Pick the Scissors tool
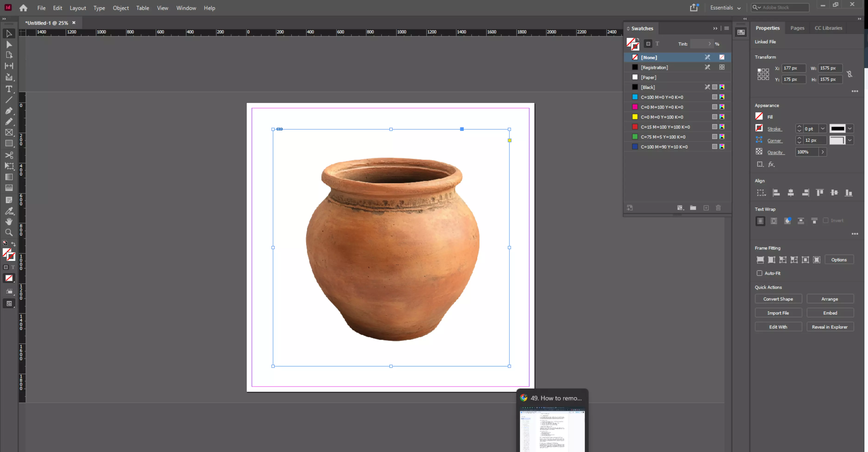 pos(9,155)
